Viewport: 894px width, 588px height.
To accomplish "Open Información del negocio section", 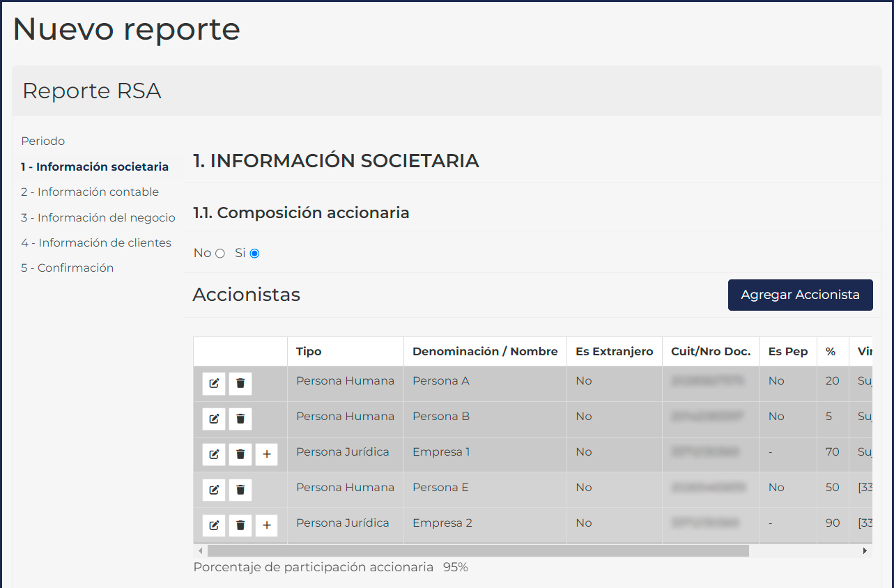I will (98, 217).
